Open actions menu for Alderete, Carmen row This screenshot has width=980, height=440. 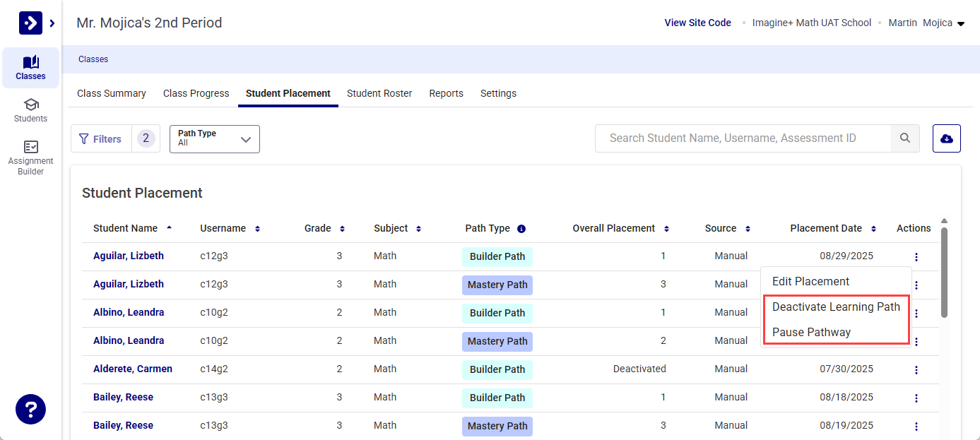(x=916, y=370)
